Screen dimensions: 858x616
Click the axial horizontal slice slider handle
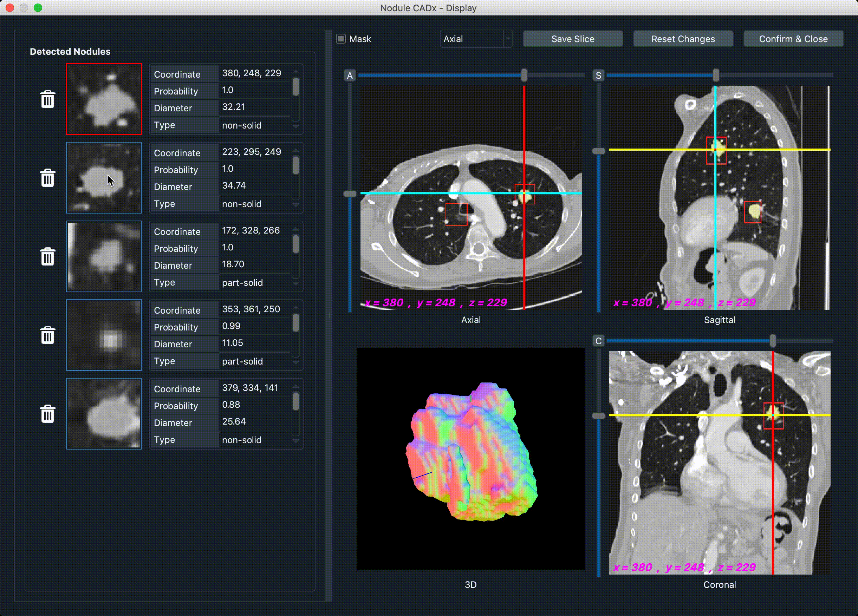(x=524, y=75)
